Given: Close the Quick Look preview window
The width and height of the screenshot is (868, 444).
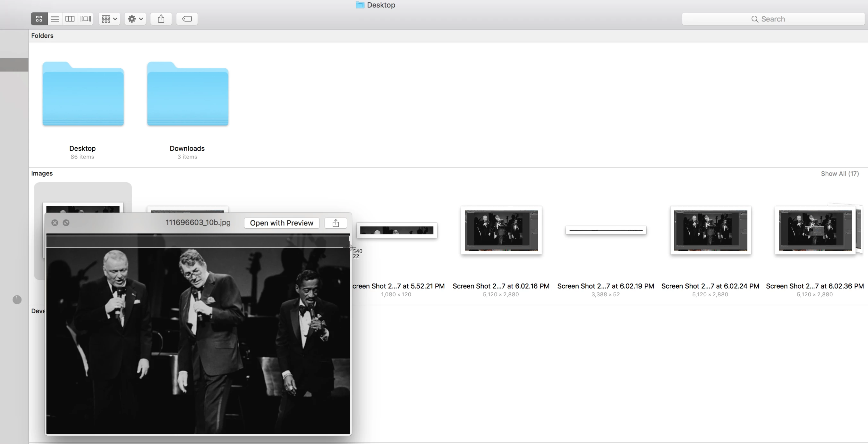Looking at the screenshot, I should 55,223.
